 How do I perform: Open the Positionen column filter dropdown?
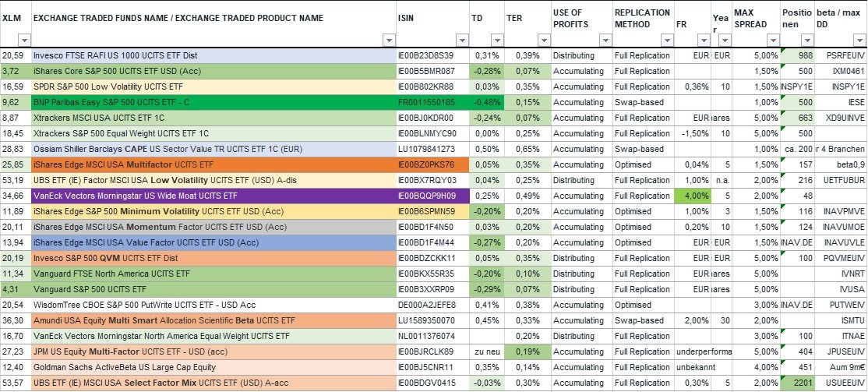pos(807,41)
